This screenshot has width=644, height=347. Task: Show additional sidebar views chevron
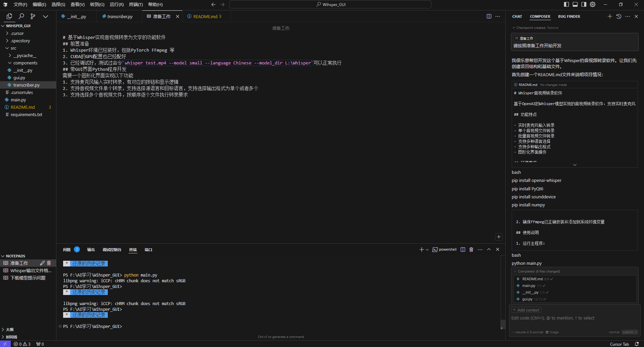(45, 16)
